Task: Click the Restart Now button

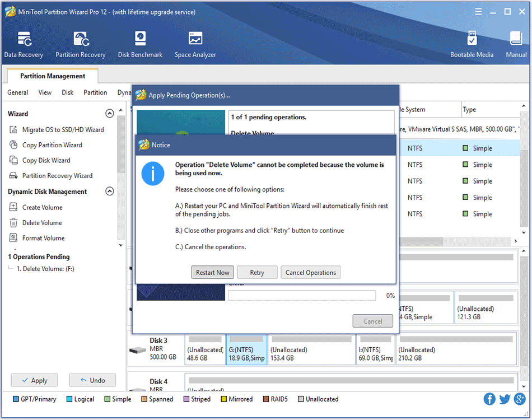Action: [x=213, y=272]
